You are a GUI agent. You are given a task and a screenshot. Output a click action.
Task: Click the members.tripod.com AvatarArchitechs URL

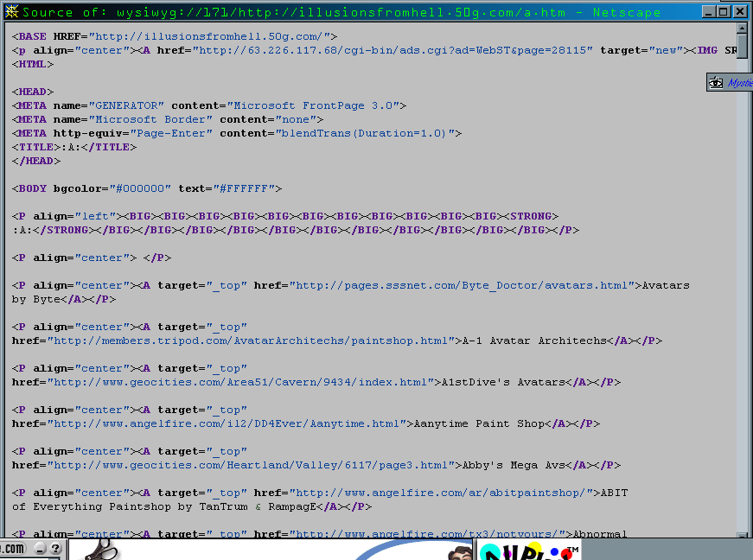pyautogui.click(x=251, y=340)
